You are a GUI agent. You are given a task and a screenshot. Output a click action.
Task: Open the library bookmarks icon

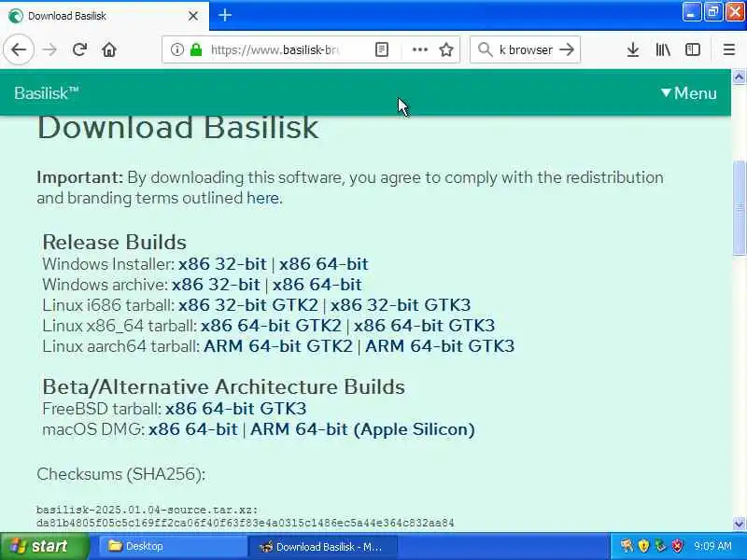click(x=663, y=49)
